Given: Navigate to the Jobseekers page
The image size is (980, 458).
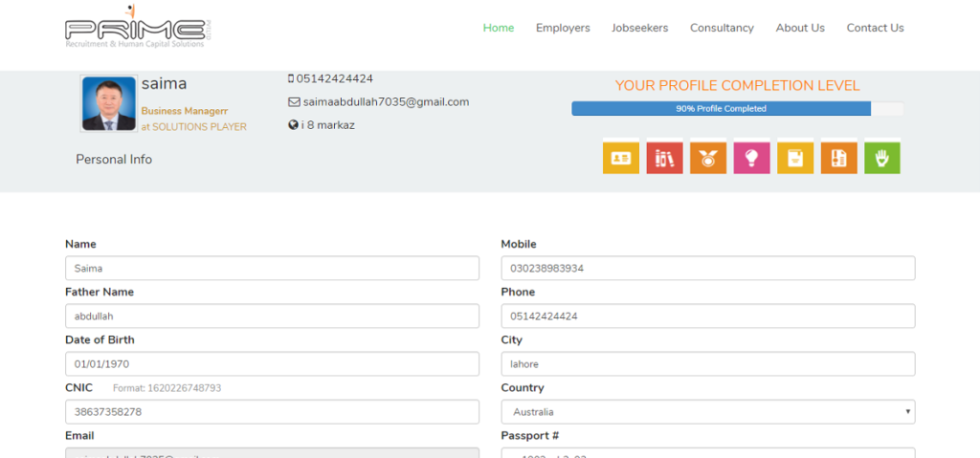Looking at the screenshot, I should click(639, 28).
